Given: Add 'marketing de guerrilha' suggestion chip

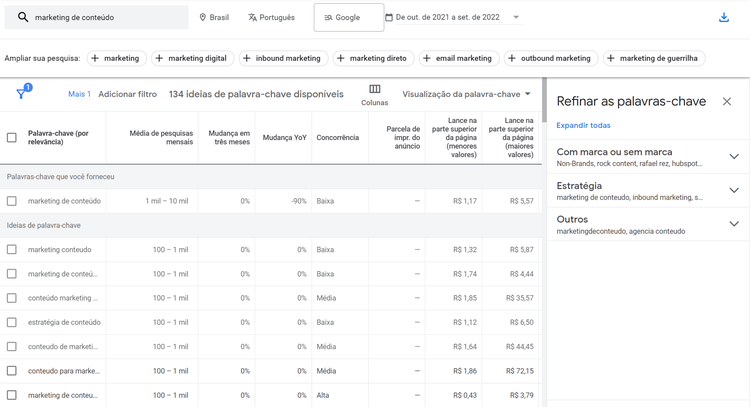Looking at the screenshot, I should (654, 58).
